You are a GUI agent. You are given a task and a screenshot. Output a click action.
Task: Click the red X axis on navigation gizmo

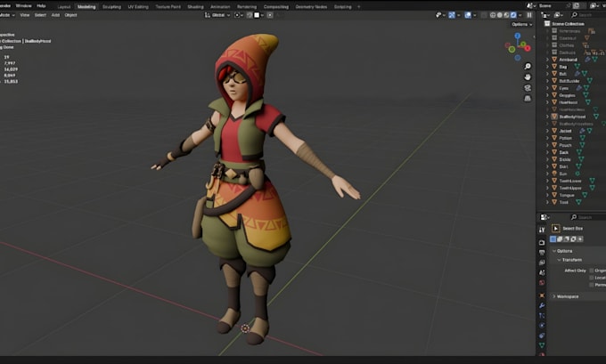click(528, 48)
